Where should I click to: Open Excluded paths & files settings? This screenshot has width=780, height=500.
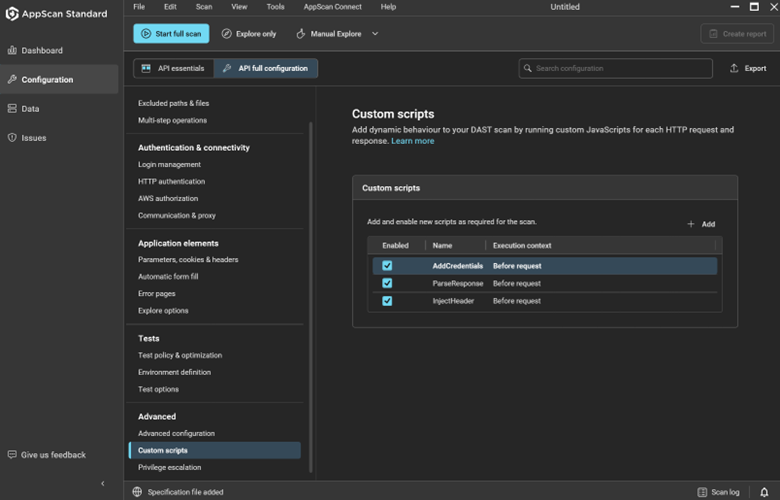pos(174,103)
